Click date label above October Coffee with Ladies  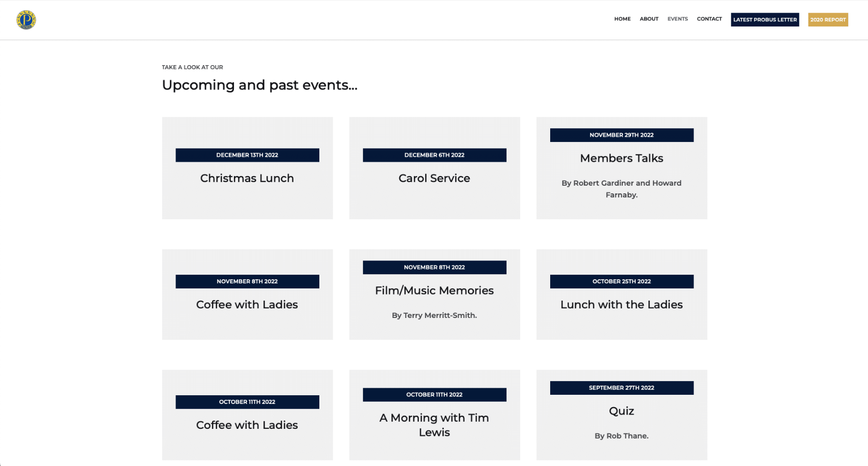pyautogui.click(x=247, y=402)
